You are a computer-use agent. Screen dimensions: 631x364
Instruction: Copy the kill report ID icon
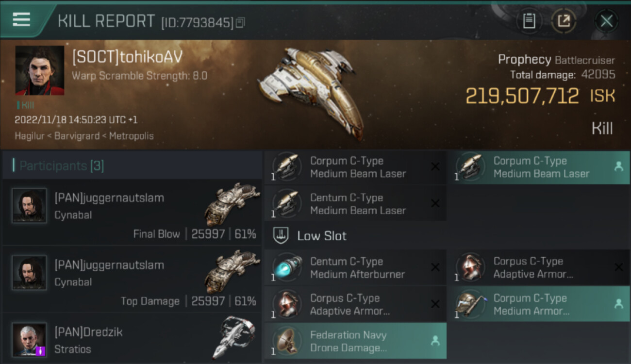pos(241,22)
